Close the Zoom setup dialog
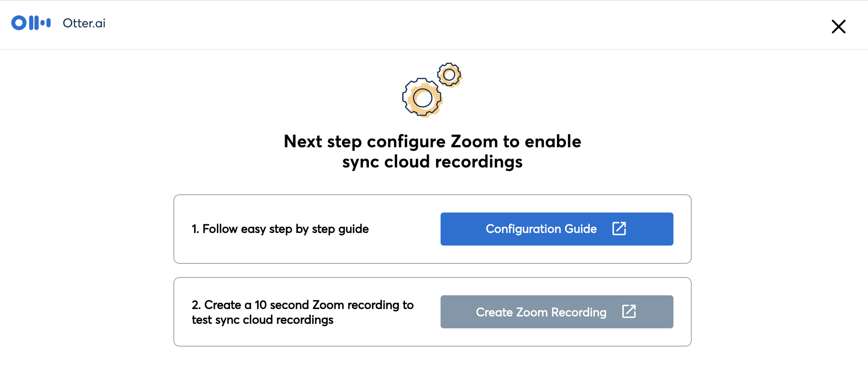Screen dimensions: 868x372 pos(838,26)
